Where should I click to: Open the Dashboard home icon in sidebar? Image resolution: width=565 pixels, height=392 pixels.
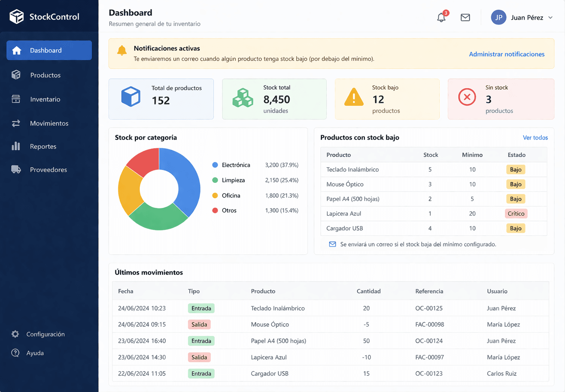point(17,50)
